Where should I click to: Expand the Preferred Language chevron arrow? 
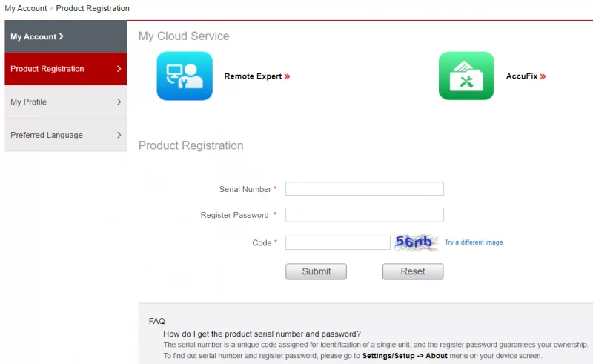coord(119,135)
